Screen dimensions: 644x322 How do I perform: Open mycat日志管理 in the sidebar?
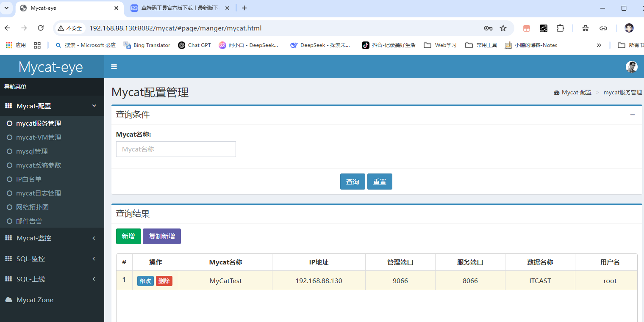tap(39, 193)
